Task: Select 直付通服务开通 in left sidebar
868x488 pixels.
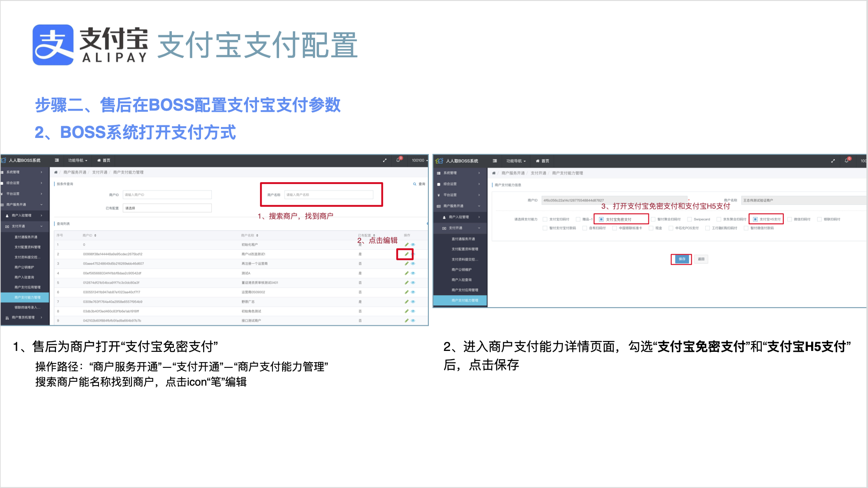Action: click(x=26, y=237)
